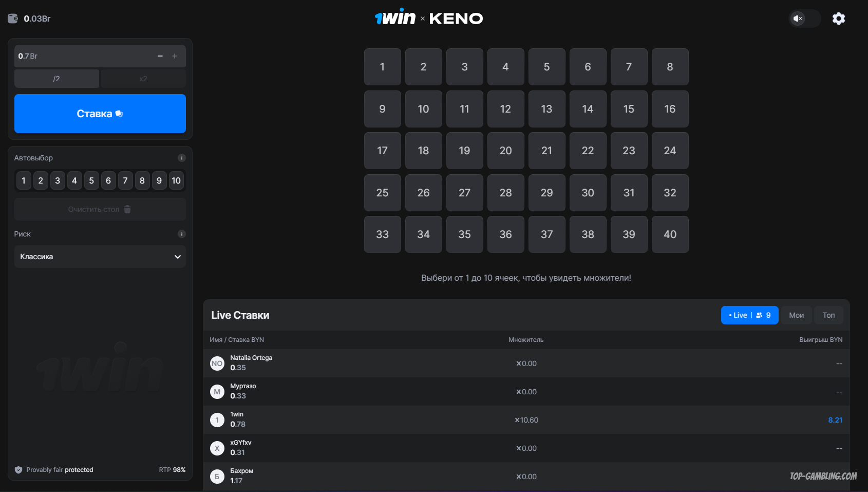Viewport: 868px width, 492px height.
Task: Select the Live bets tab
Action: (749, 315)
